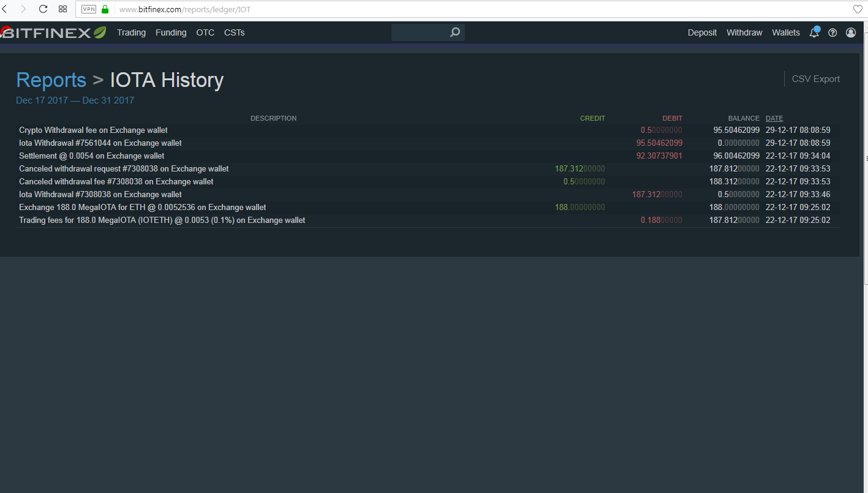Toggle the VPN badge in address bar

(89, 9)
